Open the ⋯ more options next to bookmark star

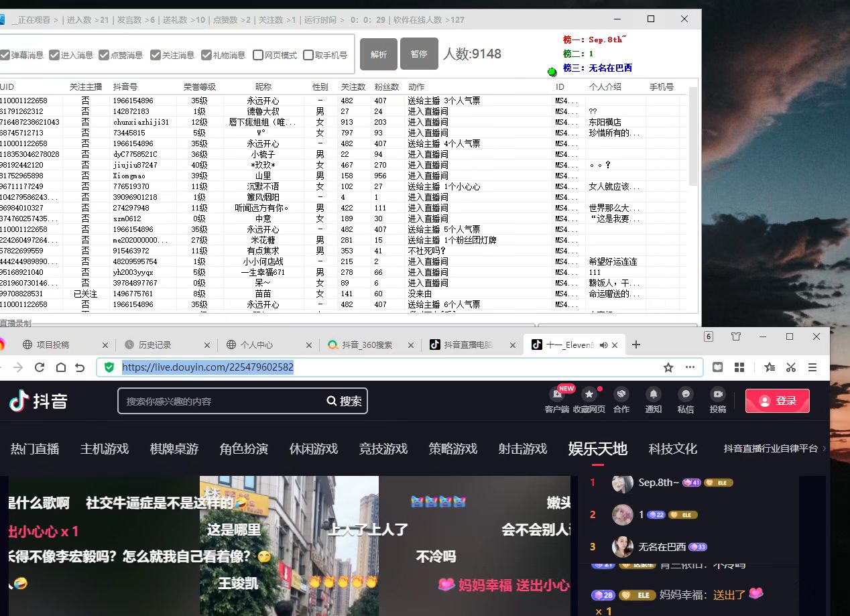click(x=690, y=367)
